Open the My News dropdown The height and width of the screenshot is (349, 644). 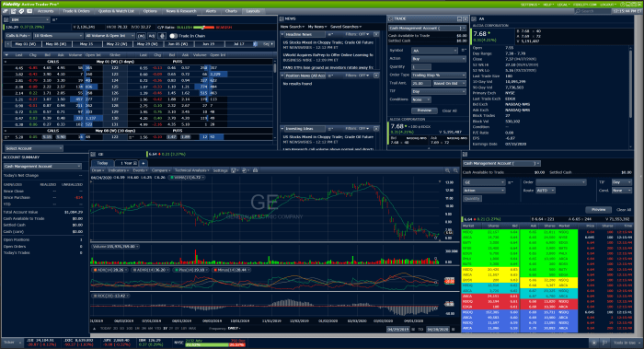pyautogui.click(x=317, y=27)
